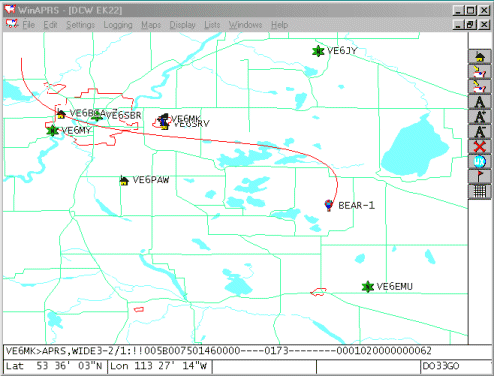The image size is (494, 376).
Task: Click the A+ increase label size button
Action: click(480, 117)
